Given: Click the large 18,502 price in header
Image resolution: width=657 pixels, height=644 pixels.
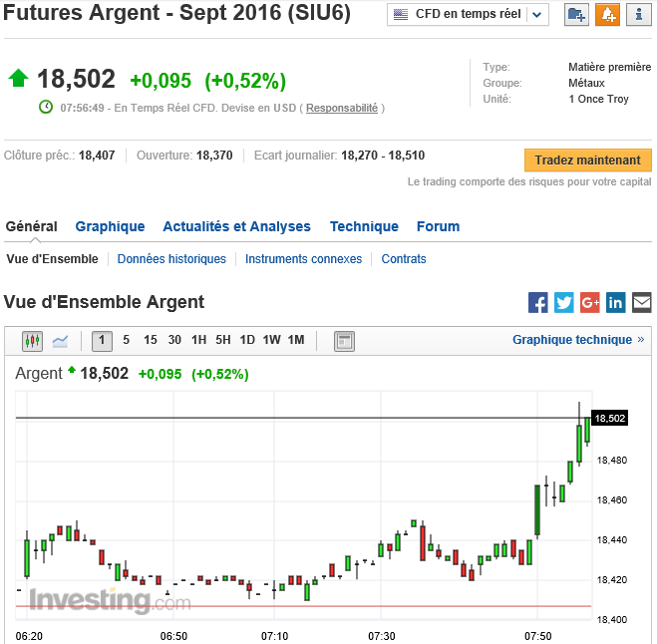Looking at the screenshot, I should click(76, 79).
